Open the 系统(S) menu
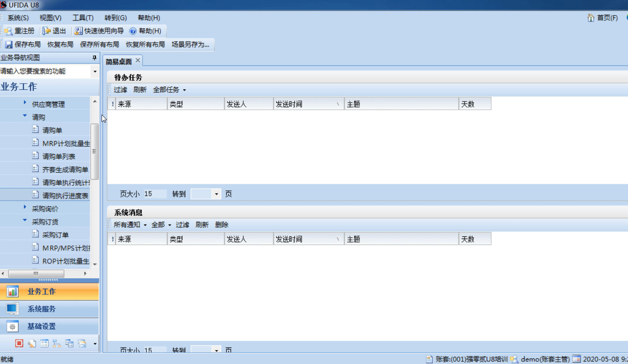Viewport: 628px width, 364px height. (x=18, y=18)
